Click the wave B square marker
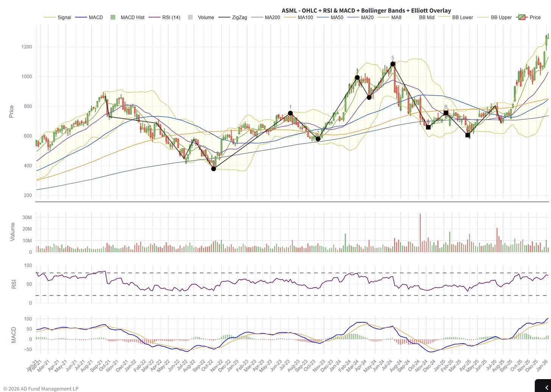This screenshot has width=551, height=392. coord(446,113)
